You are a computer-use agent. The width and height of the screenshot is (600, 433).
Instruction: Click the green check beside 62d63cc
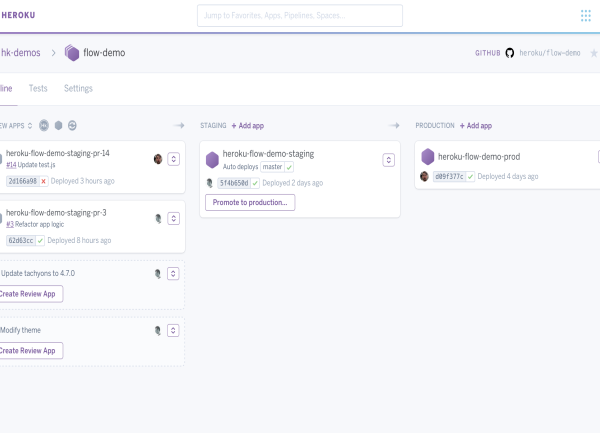coord(40,241)
